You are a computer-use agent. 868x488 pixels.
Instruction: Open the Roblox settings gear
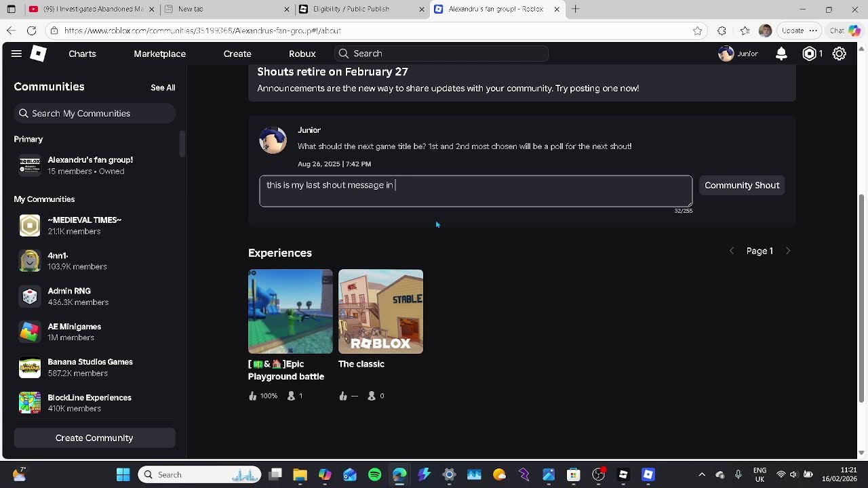pyautogui.click(x=840, y=54)
